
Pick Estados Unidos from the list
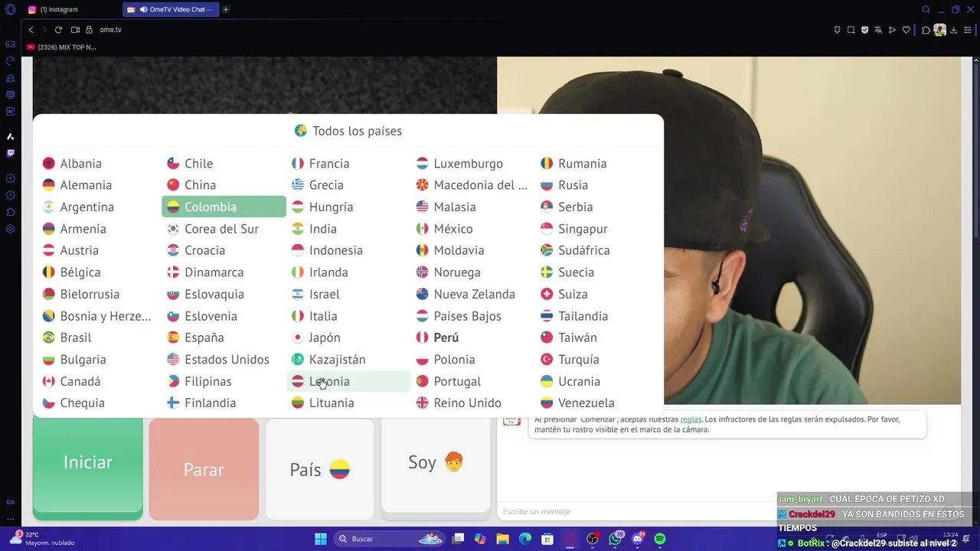tap(224, 360)
